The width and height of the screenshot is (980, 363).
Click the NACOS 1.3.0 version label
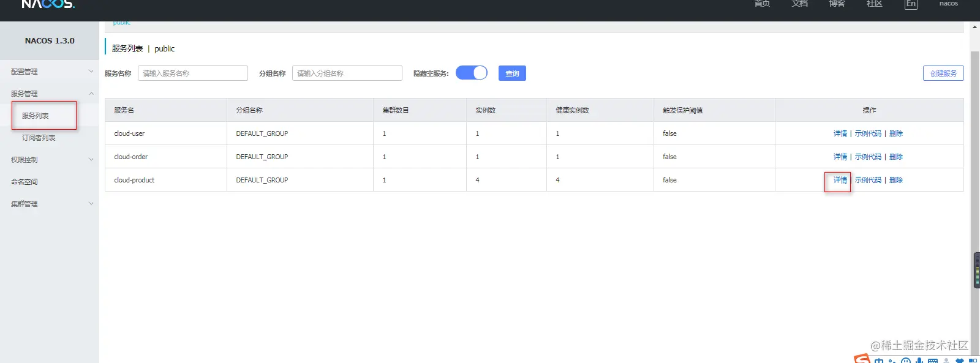[50, 41]
